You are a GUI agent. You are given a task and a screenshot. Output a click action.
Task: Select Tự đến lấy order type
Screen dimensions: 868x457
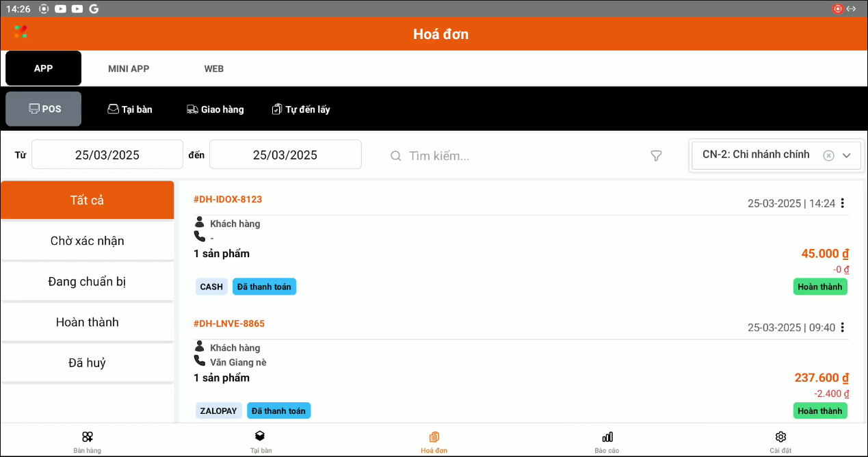pos(301,109)
